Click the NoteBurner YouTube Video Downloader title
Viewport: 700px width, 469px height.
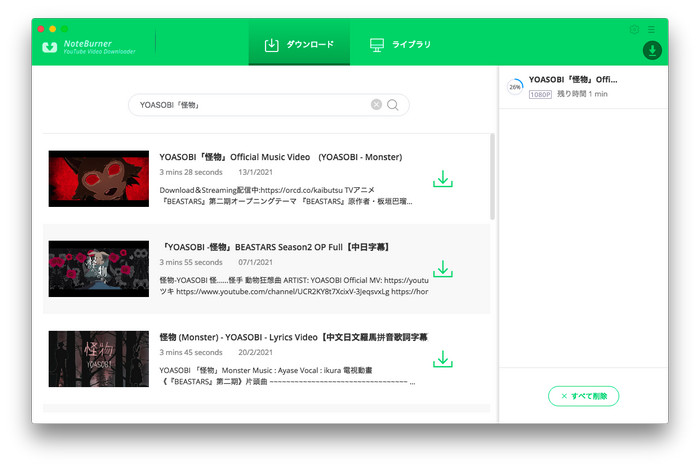tap(99, 47)
